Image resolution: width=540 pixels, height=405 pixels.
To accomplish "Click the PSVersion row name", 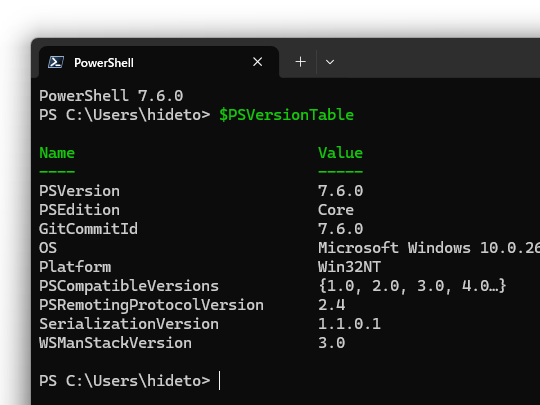I will [x=80, y=191].
